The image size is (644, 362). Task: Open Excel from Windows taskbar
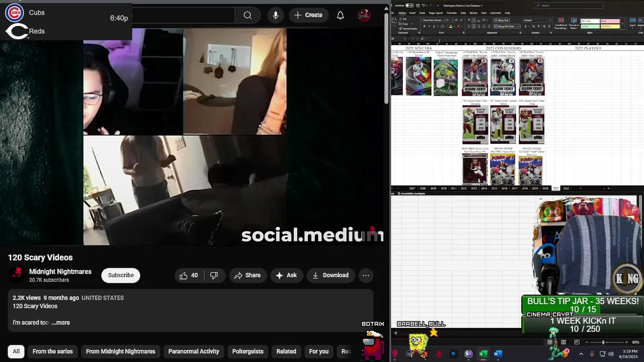pyautogui.click(x=483, y=354)
